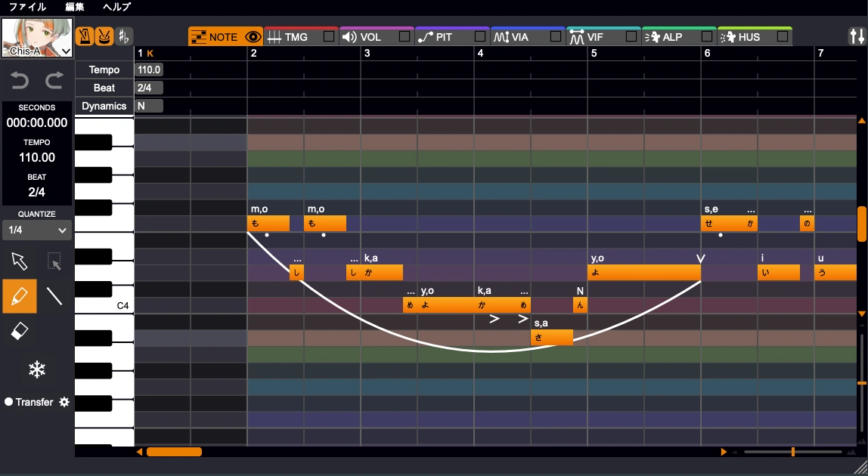Click the orange horizontal scrollbar thumb

174,452
